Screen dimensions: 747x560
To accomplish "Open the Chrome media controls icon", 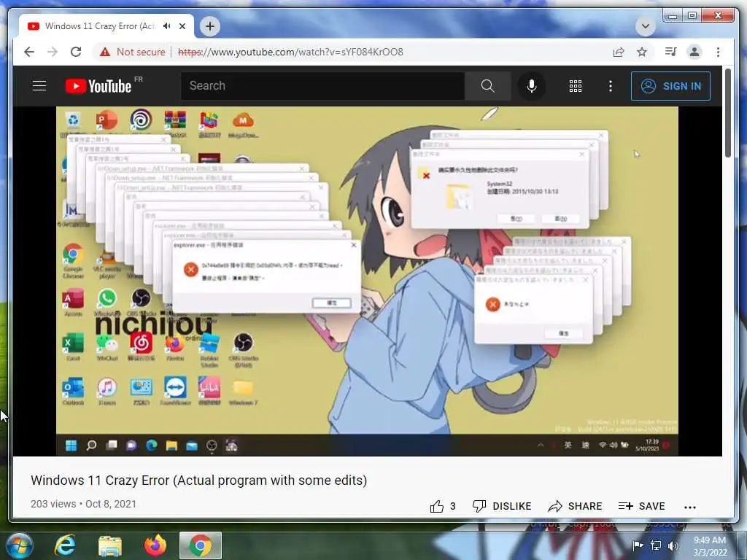I will (671, 52).
